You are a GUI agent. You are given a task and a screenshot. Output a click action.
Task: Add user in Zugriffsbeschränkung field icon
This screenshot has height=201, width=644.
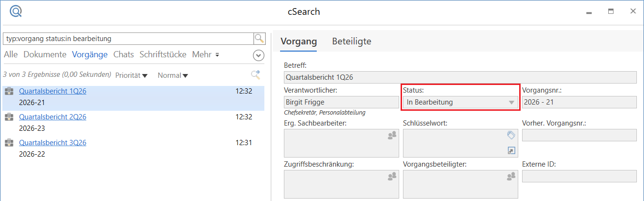point(392,177)
